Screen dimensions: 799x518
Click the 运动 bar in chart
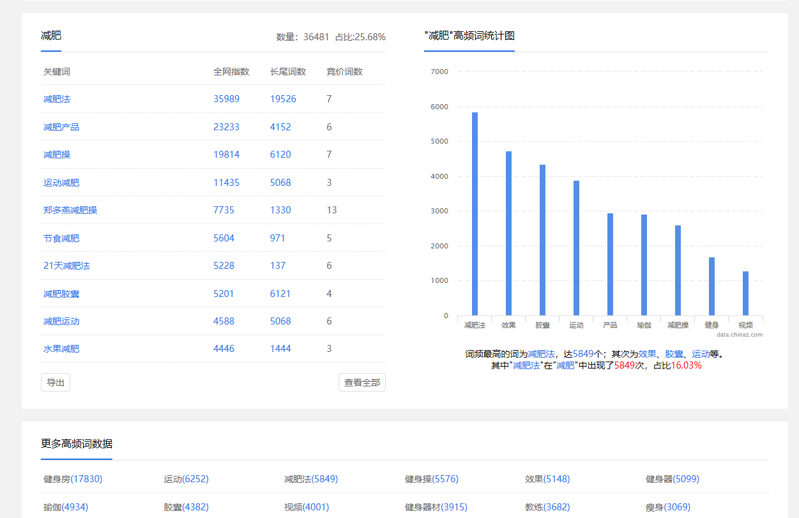[x=576, y=248]
